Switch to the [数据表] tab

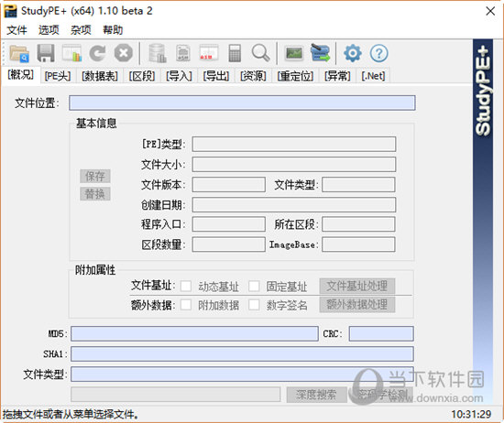click(x=100, y=76)
